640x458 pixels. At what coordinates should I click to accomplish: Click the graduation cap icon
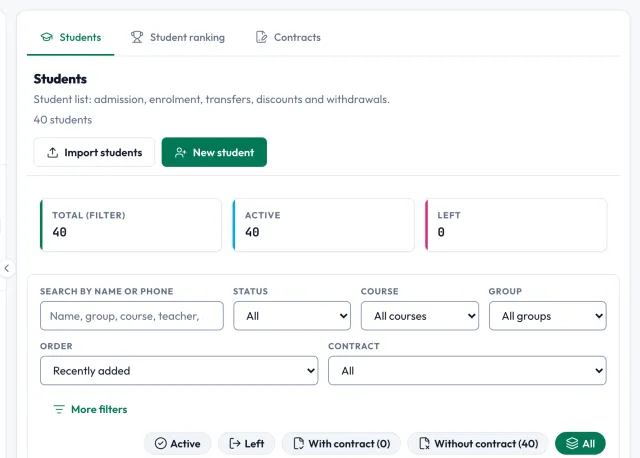coord(47,37)
